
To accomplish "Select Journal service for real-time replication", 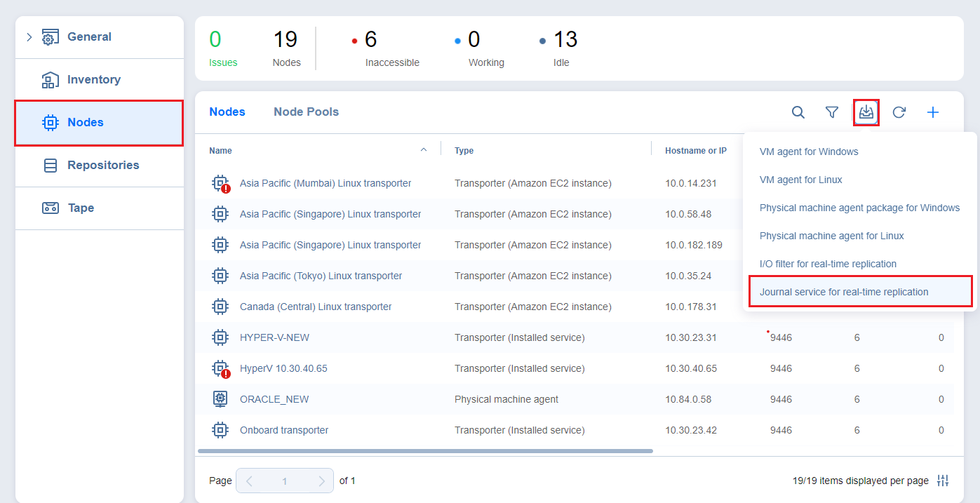I will [843, 292].
